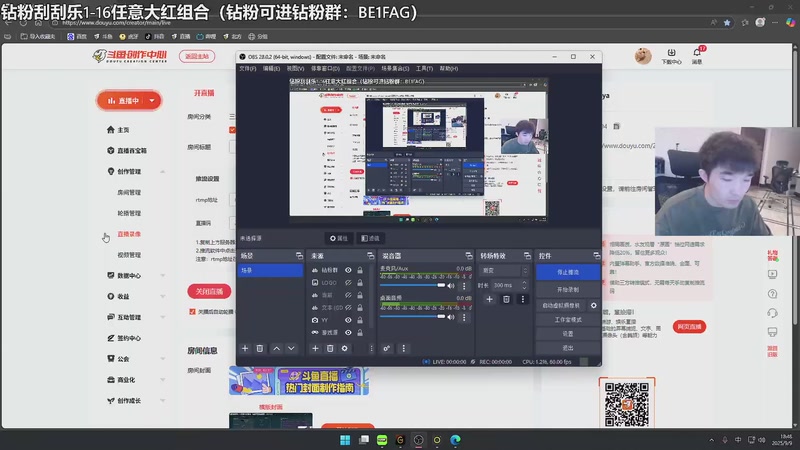Adjust the Mic/Aux volume slider
Screen dimensions: 800x450
tap(412, 285)
